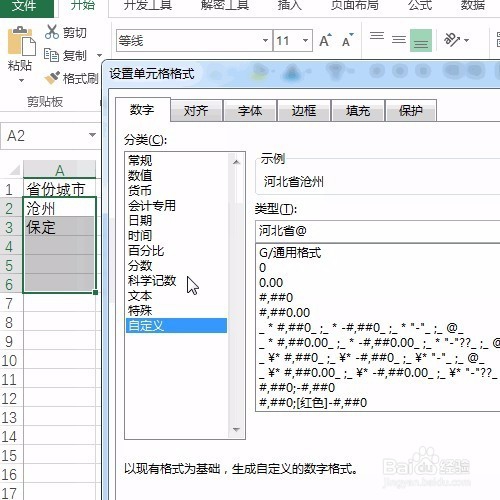Click category list scroll down arrow
The width and height of the screenshot is (500, 500).
(236, 429)
